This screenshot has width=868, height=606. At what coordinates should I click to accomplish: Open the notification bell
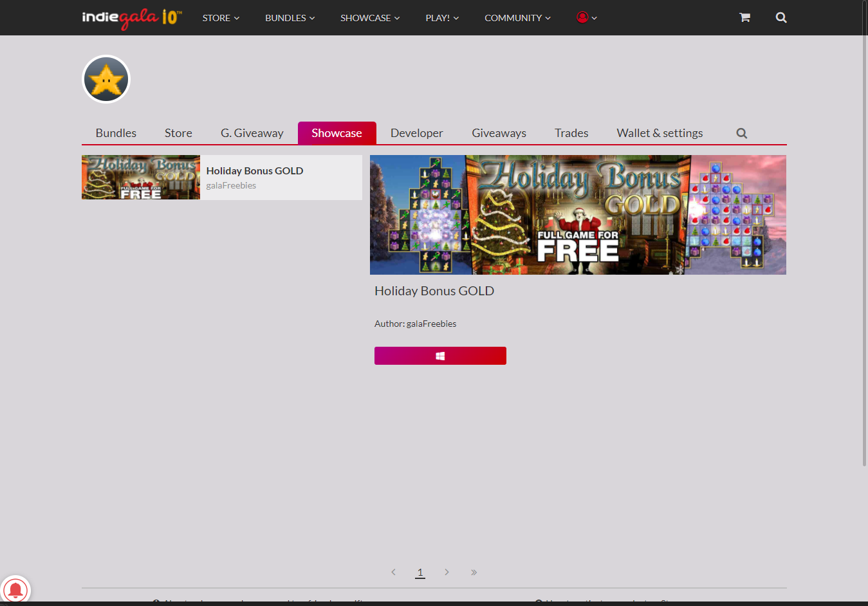click(x=15, y=590)
